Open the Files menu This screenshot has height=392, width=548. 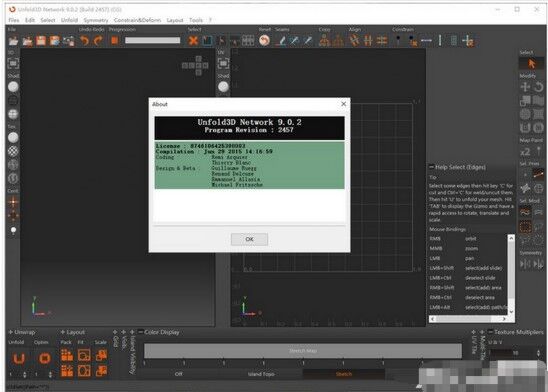(14, 20)
